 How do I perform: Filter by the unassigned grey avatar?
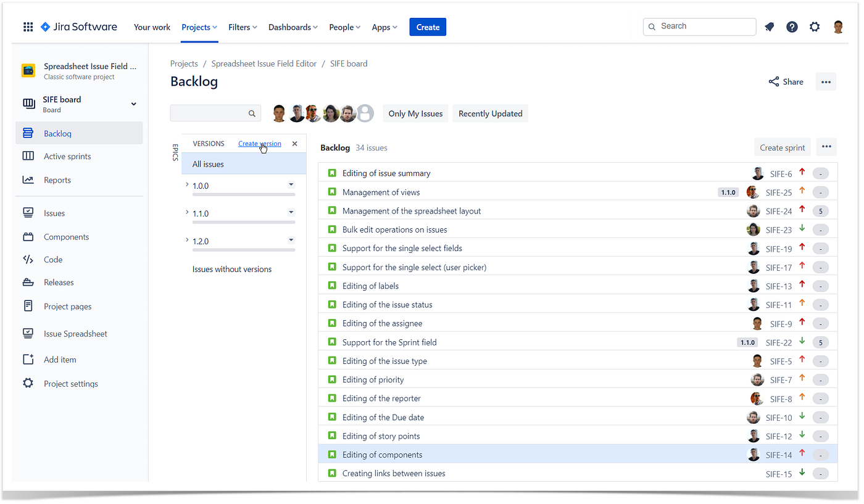click(x=366, y=114)
